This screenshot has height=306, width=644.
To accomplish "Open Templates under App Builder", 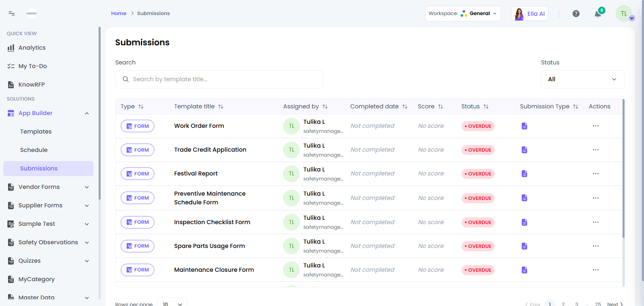I will [36, 132].
